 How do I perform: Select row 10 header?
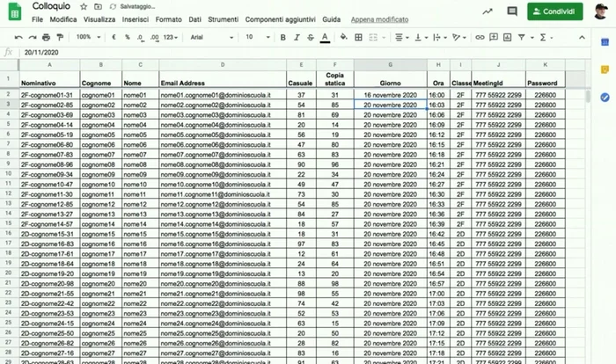(8, 173)
